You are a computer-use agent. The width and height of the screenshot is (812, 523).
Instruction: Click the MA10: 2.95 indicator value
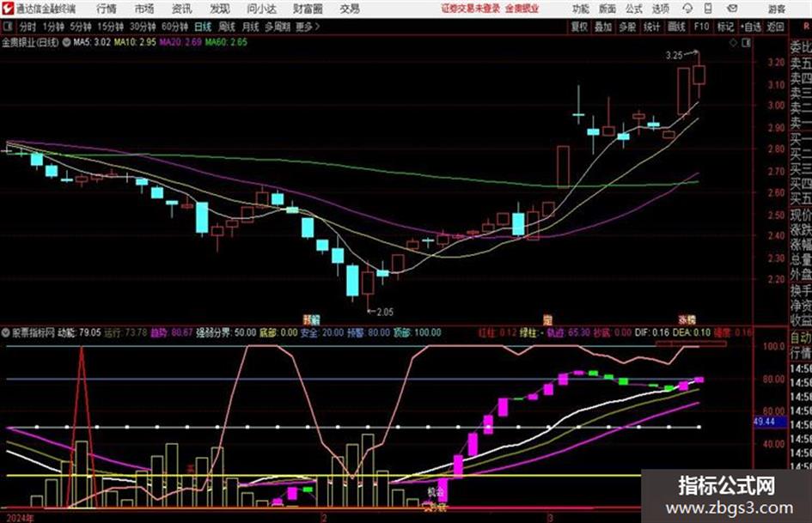135,42
